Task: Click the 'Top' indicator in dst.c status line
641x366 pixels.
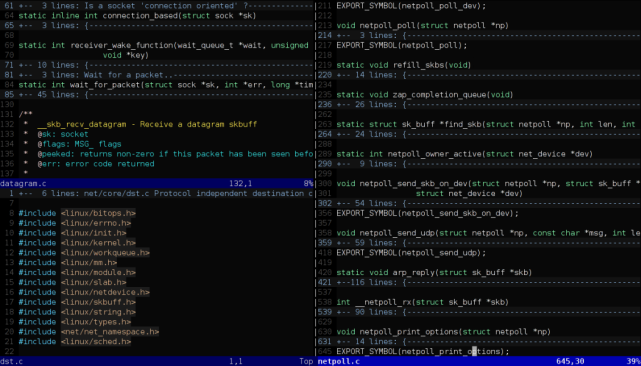Action: pos(306,362)
